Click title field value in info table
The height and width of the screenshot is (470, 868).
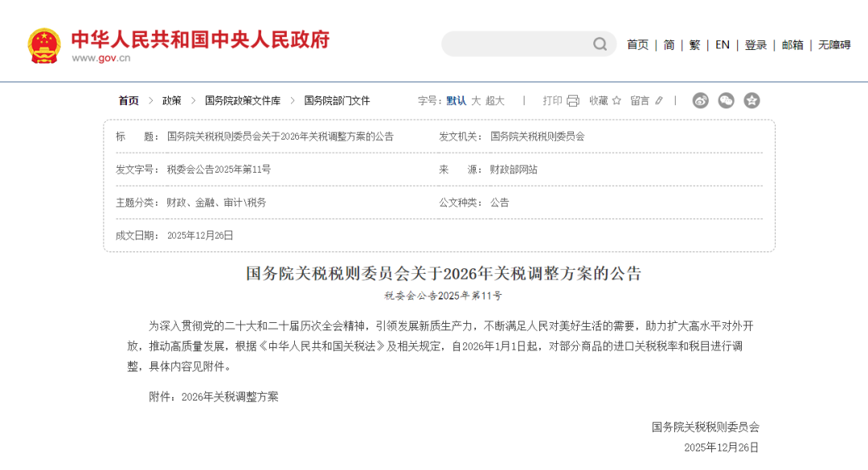[280, 137]
